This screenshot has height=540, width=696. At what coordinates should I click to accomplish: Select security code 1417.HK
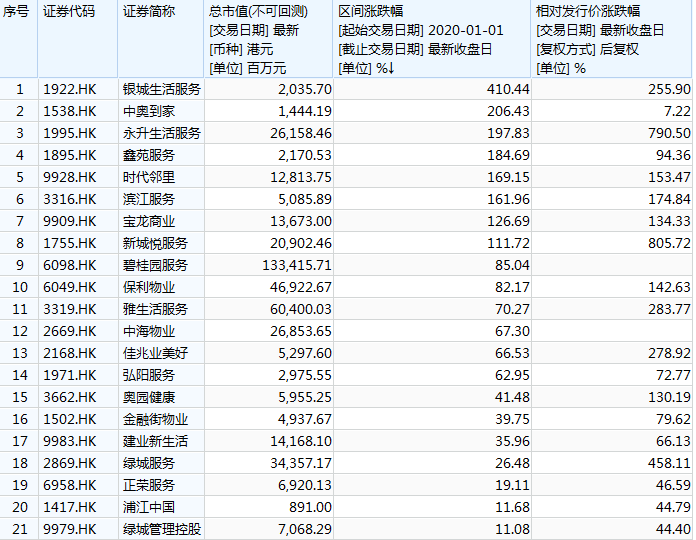70,507
